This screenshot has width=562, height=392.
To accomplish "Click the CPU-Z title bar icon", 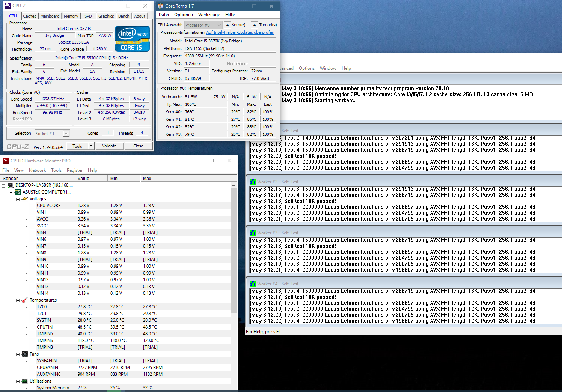I will (8, 6).
